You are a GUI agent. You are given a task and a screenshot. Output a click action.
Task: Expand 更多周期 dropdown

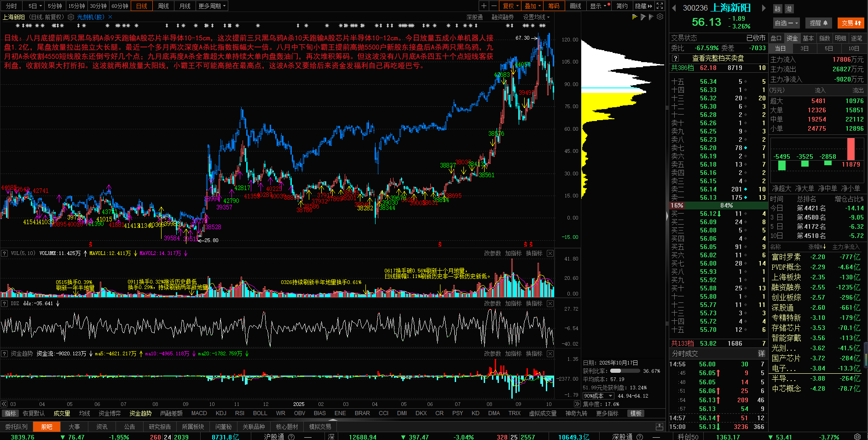coord(212,6)
